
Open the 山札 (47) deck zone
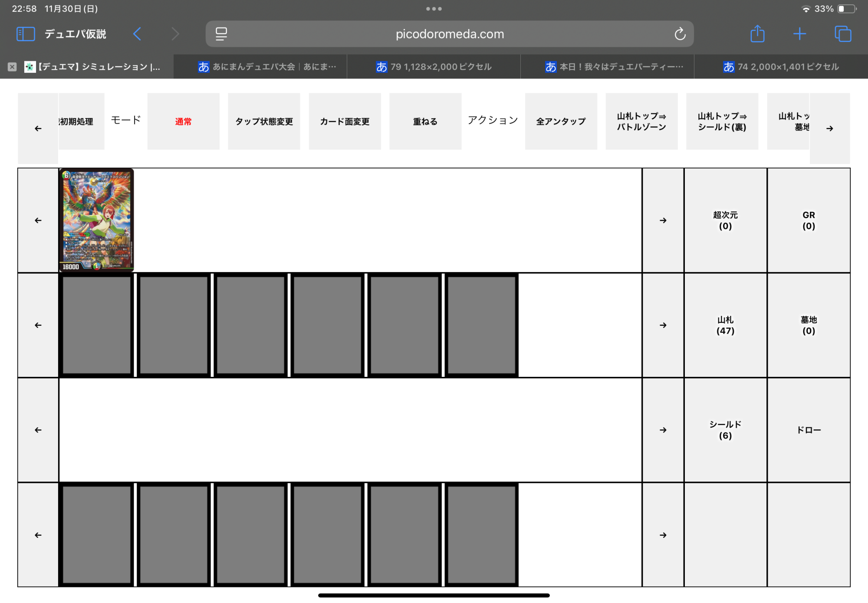(725, 325)
